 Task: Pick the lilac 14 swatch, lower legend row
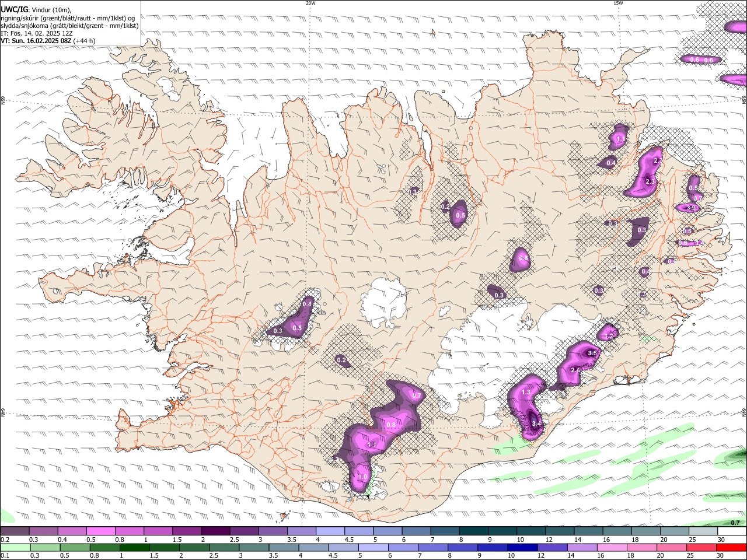582,547
